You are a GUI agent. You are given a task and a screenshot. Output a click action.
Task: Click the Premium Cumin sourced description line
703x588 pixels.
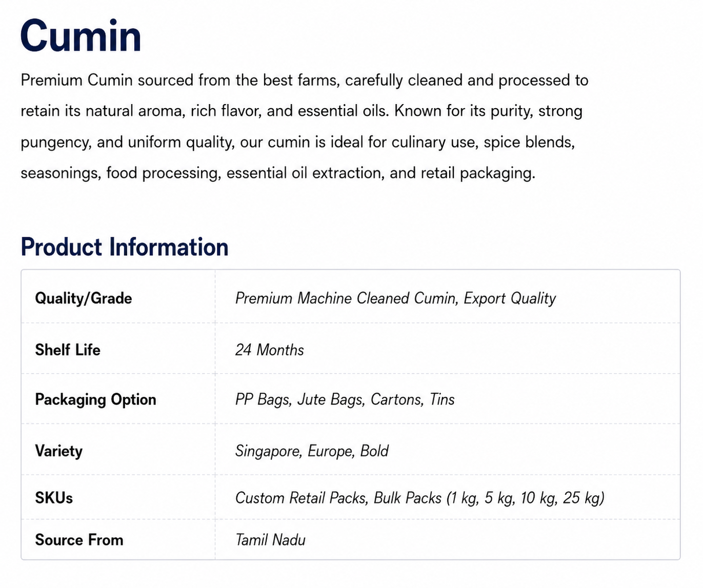pyautogui.click(x=305, y=80)
